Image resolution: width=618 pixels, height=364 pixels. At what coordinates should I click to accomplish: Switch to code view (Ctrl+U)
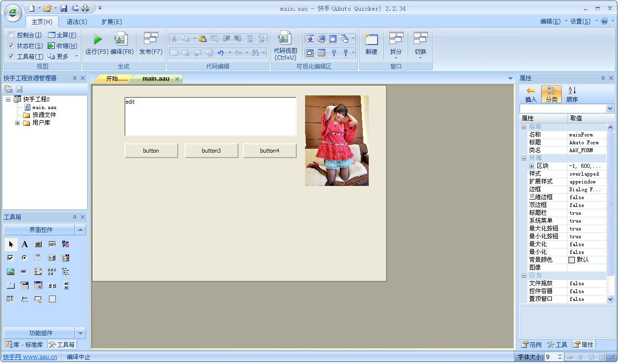(285, 45)
